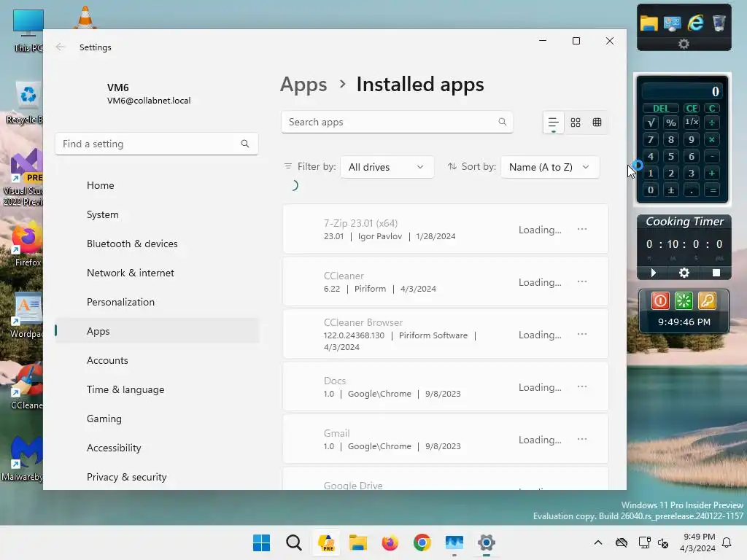Open Bluetooth & devices settings
Viewport: 747px width, 560px height.
point(158,244)
